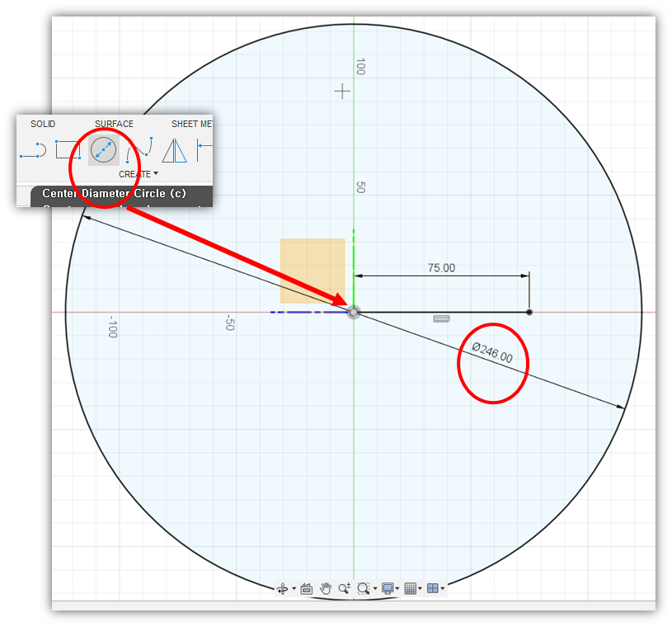Click the Look At icon
The width and height of the screenshot is (672, 627).
307,589
